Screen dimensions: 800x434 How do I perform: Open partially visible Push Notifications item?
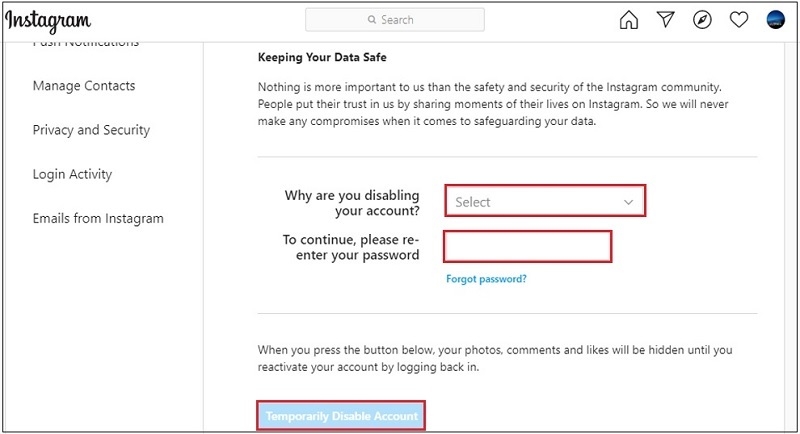(86, 43)
